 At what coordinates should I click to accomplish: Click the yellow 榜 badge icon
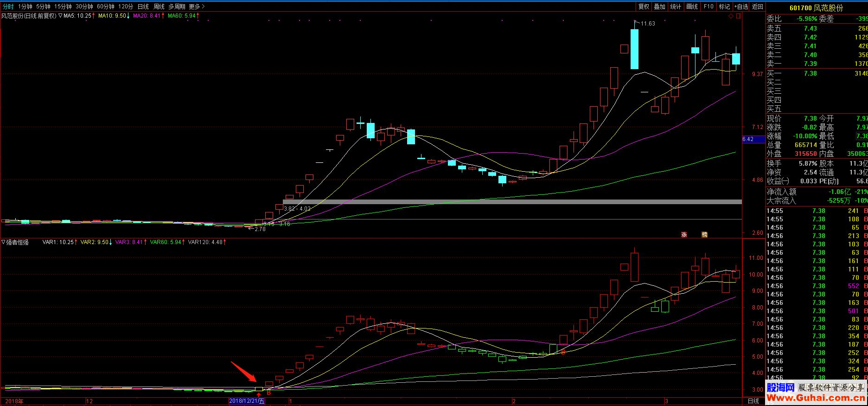click(x=705, y=234)
